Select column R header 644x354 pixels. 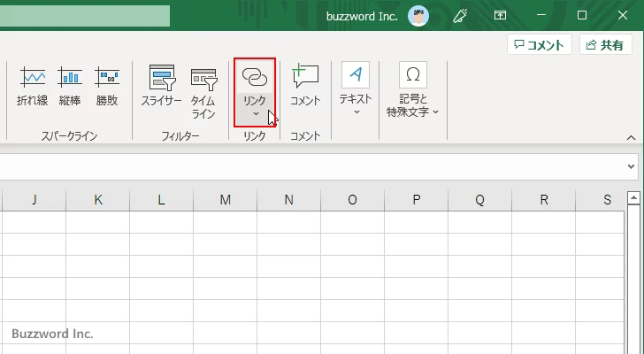click(x=543, y=200)
